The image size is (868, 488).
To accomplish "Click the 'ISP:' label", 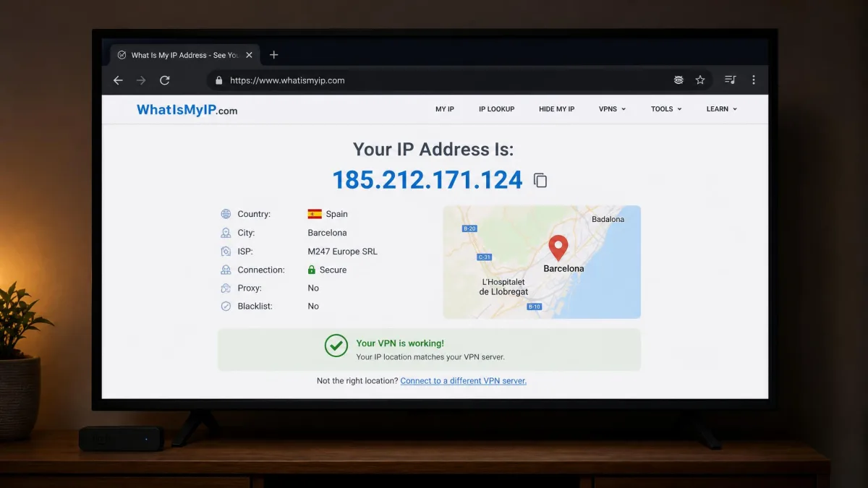I will pyautogui.click(x=245, y=252).
